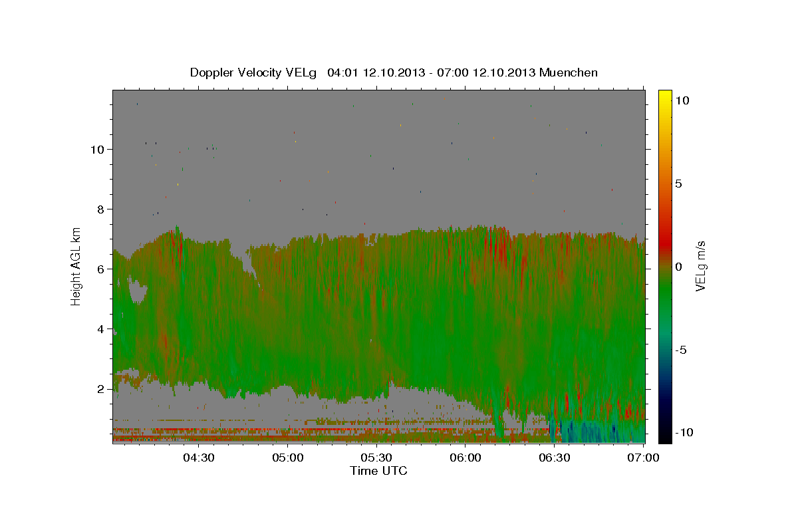Click the 06:30 time tick label

pyautogui.click(x=554, y=458)
